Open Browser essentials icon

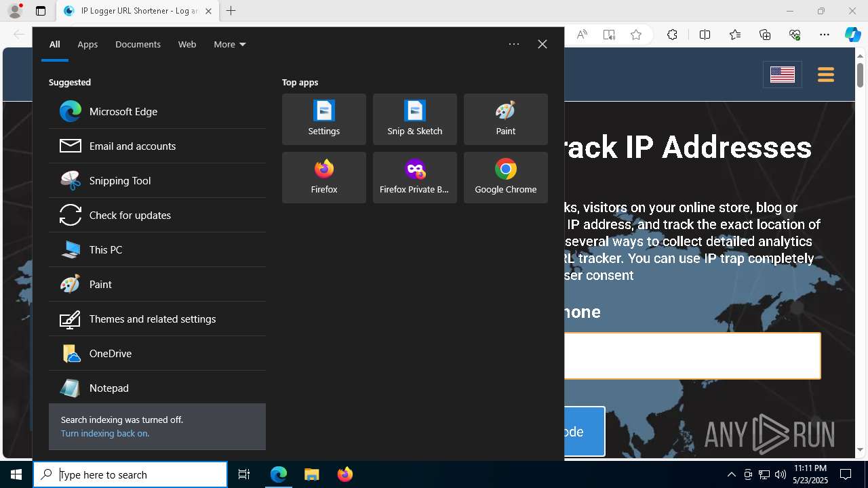pyautogui.click(x=795, y=35)
